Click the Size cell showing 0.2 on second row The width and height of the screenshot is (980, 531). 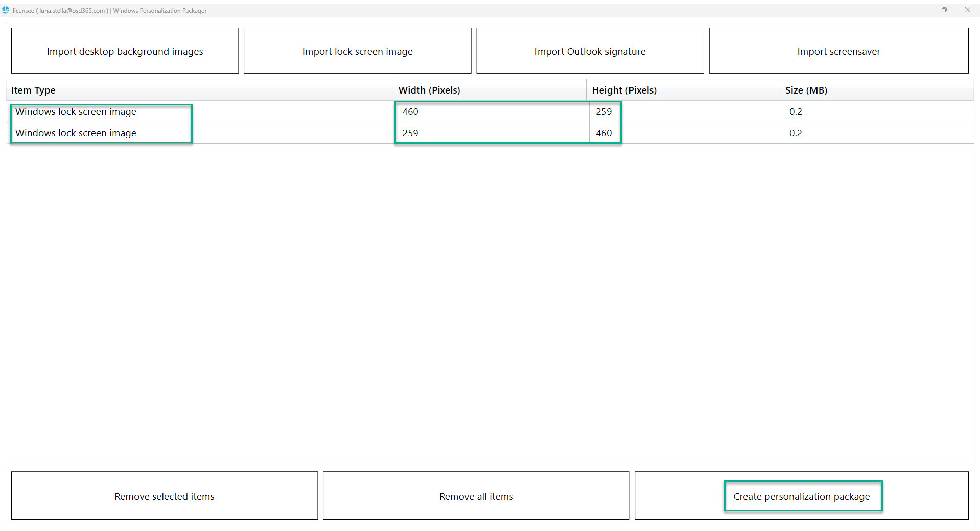tap(797, 133)
